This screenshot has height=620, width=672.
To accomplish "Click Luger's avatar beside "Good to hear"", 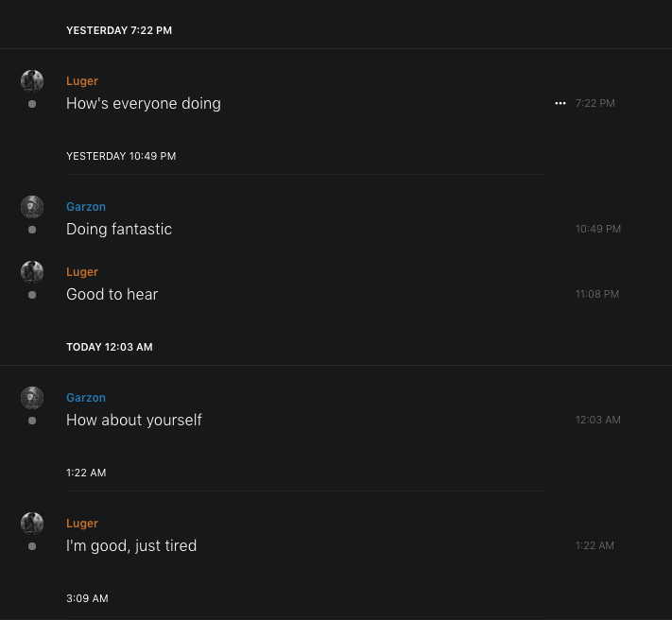I will point(32,271).
